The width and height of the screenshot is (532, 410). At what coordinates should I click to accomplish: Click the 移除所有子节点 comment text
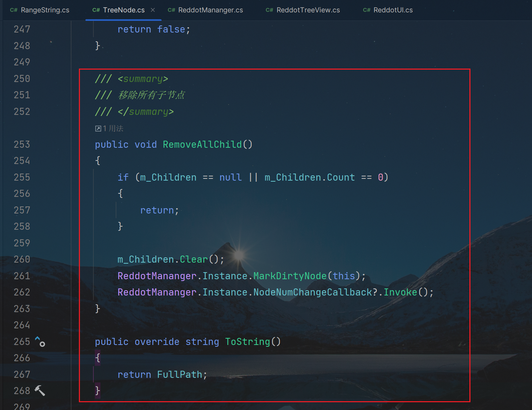[151, 95]
